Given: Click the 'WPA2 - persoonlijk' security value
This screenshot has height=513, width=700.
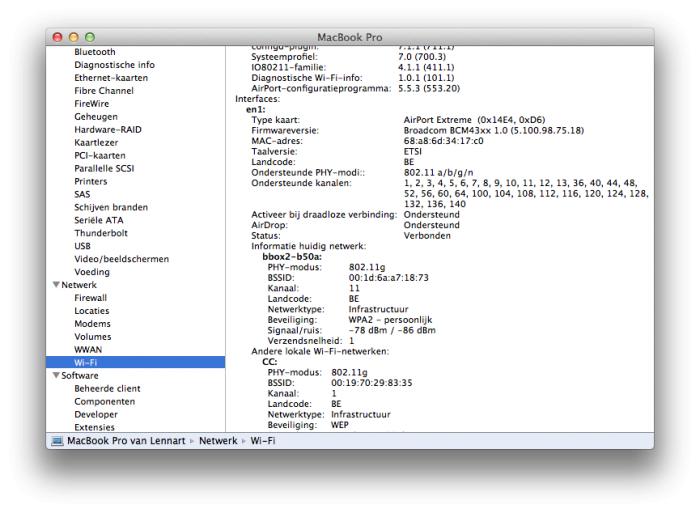Looking at the screenshot, I should [390, 320].
